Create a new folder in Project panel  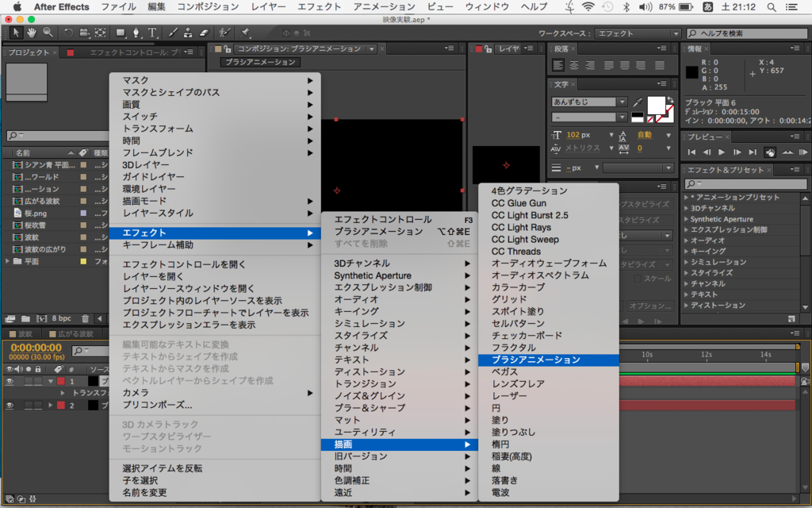25,319
